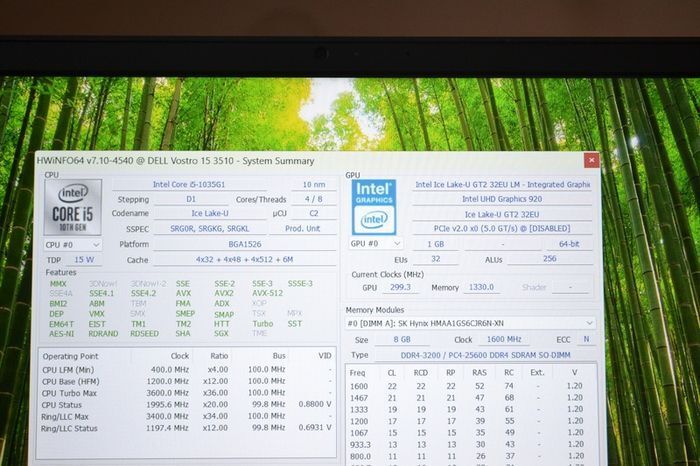Click the AVX-512 feature label
The width and height of the screenshot is (700, 466).
coord(267,293)
